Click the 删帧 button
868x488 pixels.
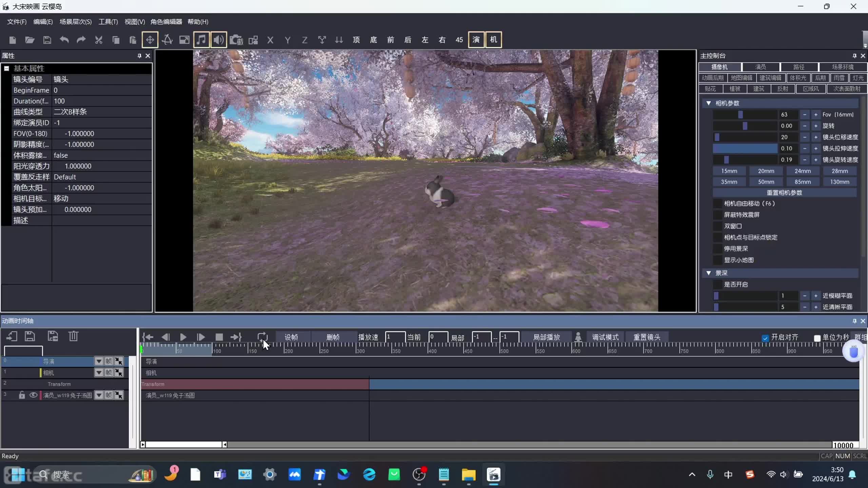(x=333, y=337)
